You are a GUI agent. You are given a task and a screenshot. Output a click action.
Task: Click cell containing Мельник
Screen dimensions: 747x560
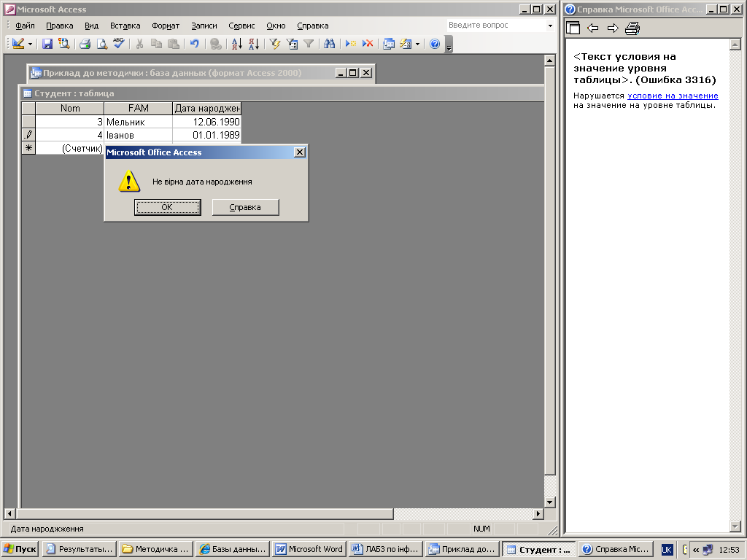pyautogui.click(x=138, y=122)
